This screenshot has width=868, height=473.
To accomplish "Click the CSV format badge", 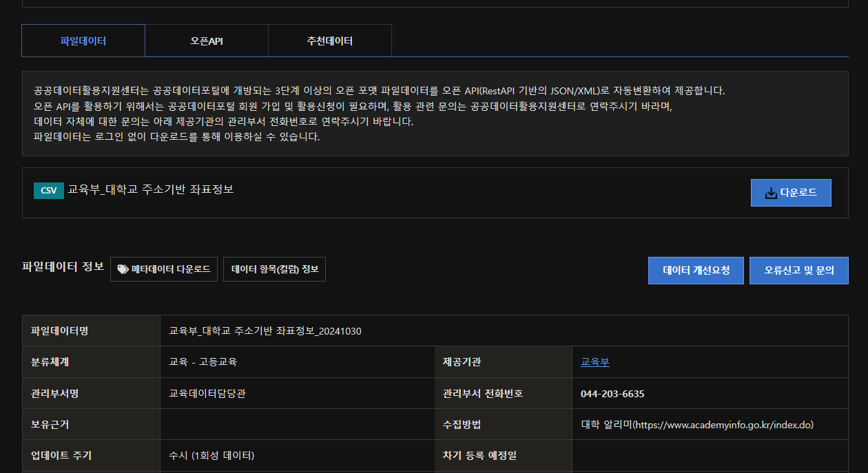I will 48,191.
